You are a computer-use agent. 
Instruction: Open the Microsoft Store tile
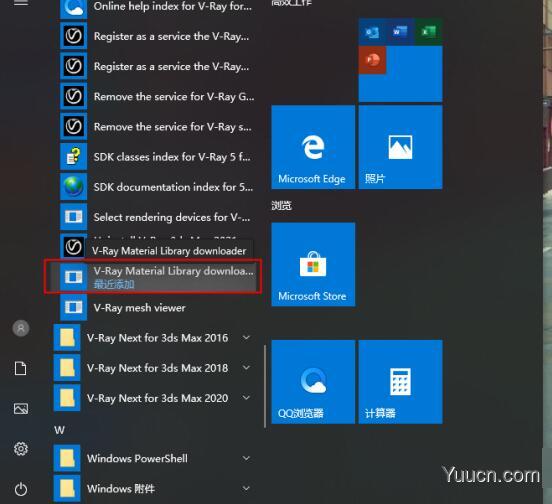(x=313, y=264)
